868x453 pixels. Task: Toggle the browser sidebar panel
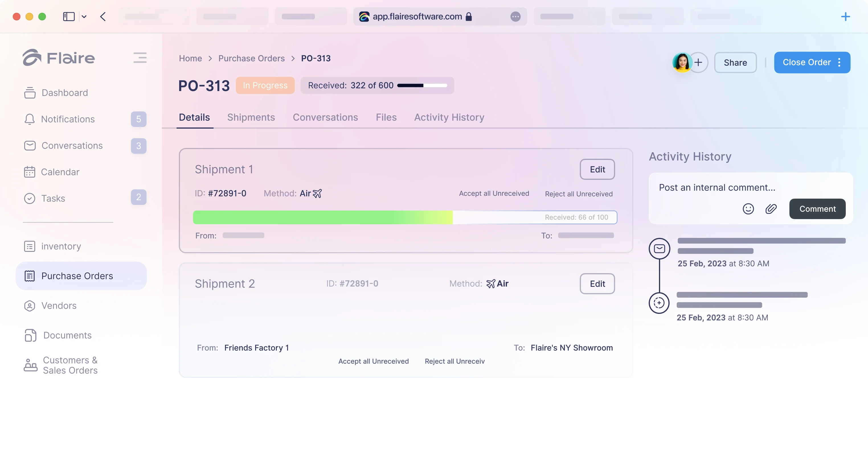coord(69,17)
